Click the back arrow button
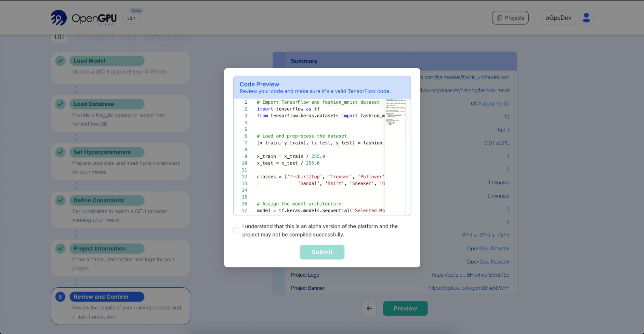 369,308
